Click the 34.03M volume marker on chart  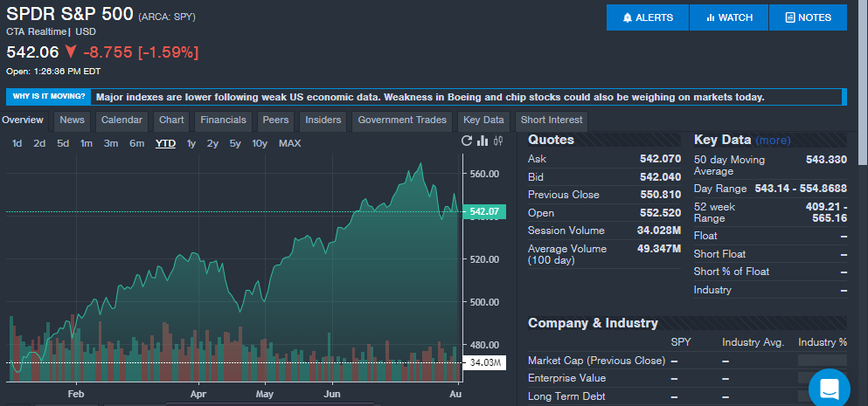(x=485, y=363)
